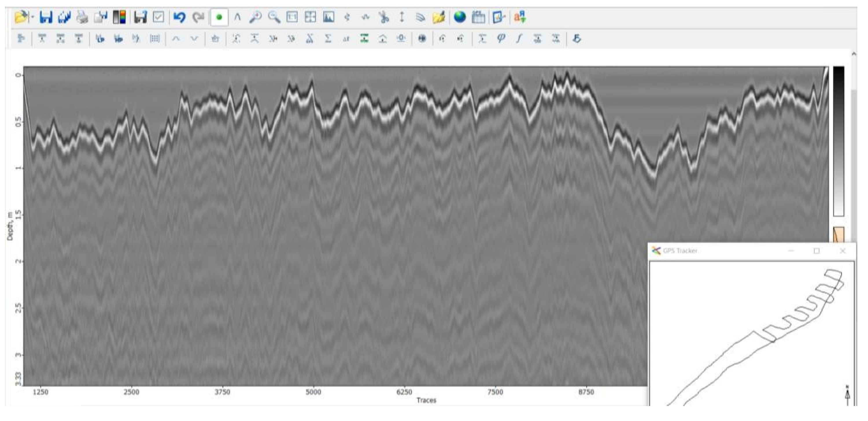Click the down chevron in second toolbar
The width and height of the screenshot is (868, 421).
pos(194,39)
